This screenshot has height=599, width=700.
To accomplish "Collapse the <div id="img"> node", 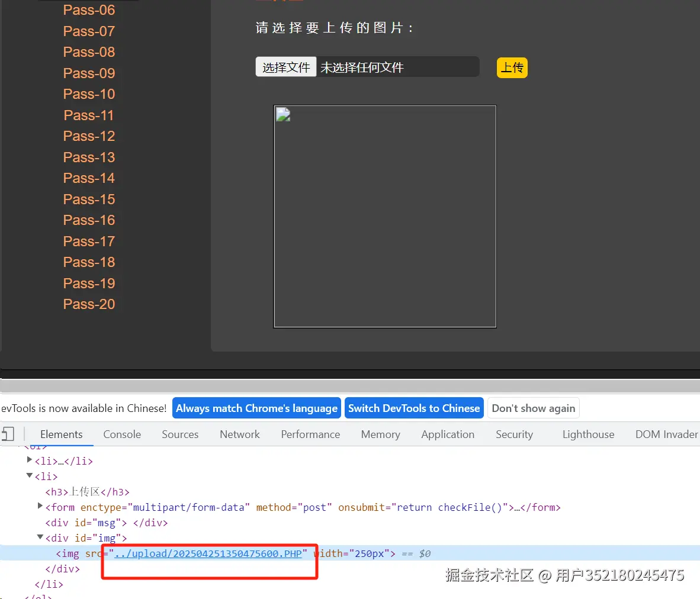I will [x=40, y=537].
